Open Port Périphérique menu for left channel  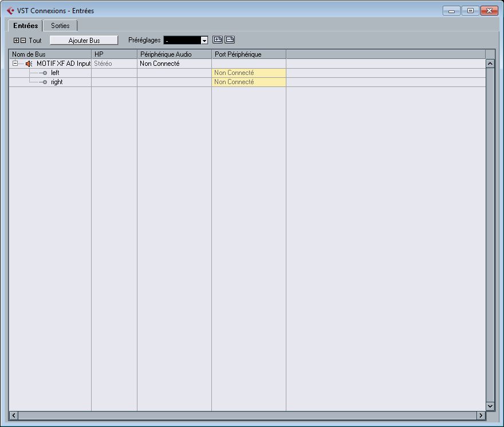coord(249,73)
